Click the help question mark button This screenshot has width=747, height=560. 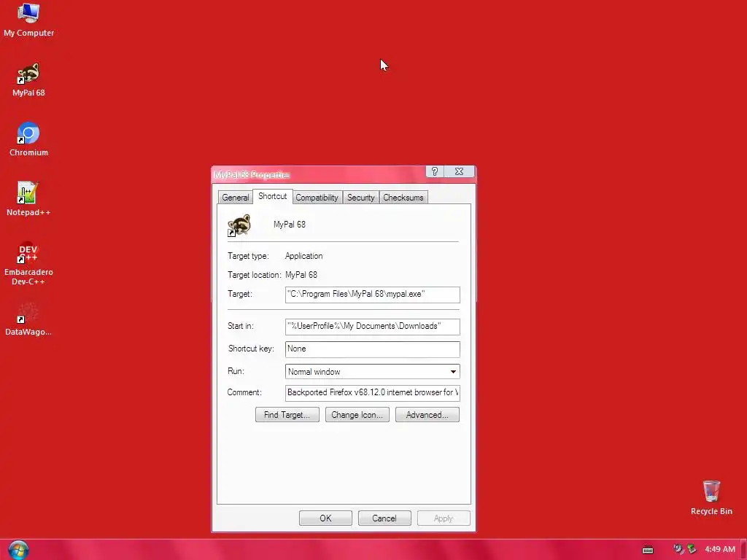point(435,171)
